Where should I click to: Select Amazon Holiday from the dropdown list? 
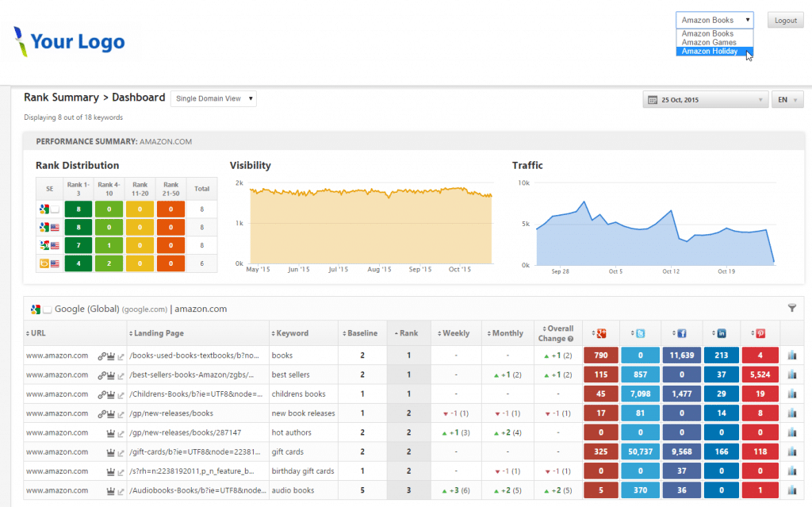pyautogui.click(x=710, y=52)
